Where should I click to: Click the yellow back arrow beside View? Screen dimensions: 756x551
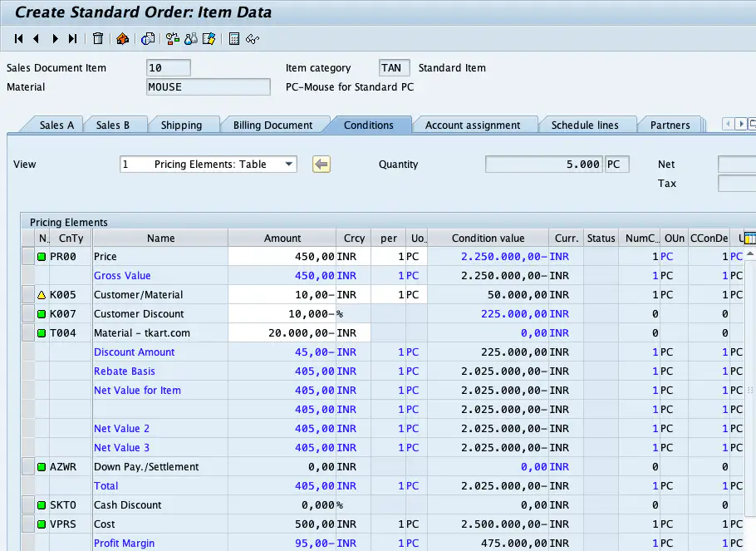(322, 165)
